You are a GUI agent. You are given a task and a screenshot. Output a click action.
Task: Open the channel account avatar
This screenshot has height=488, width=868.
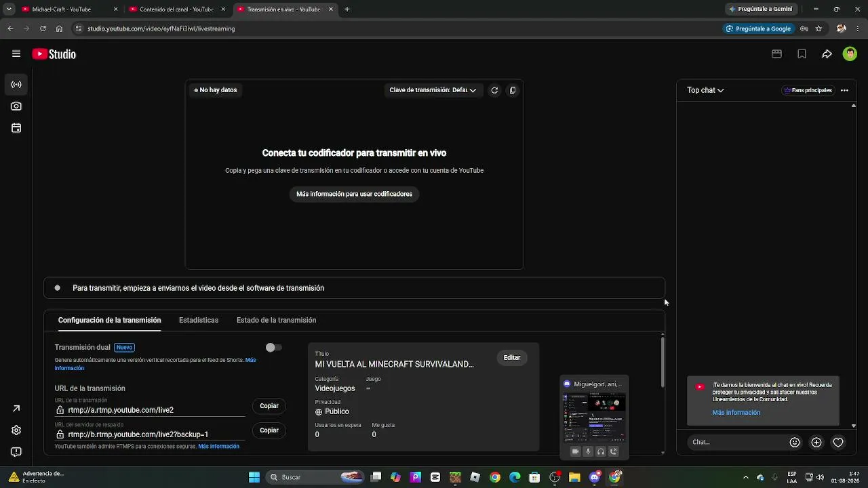[x=850, y=54]
